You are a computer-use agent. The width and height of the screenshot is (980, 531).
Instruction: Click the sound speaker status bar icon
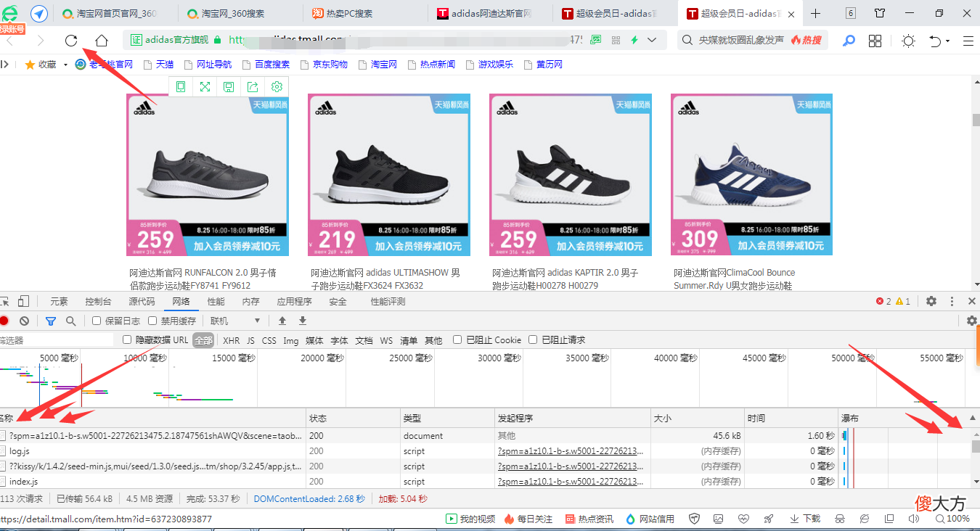913,519
